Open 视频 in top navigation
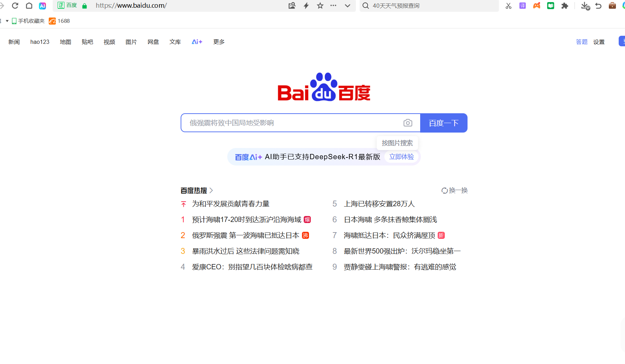The height and width of the screenshot is (364, 625). pyautogui.click(x=109, y=42)
